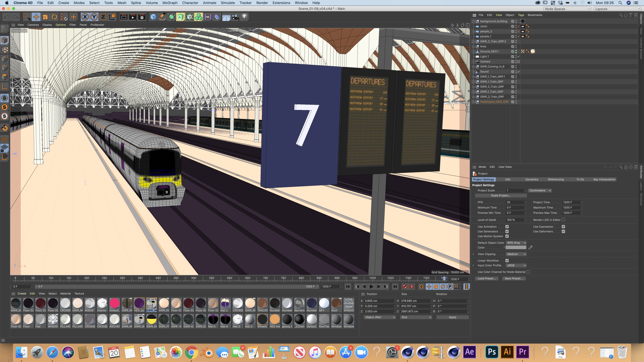Open the MoGraph menu
The image size is (644, 362).
[x=170, y=3]
